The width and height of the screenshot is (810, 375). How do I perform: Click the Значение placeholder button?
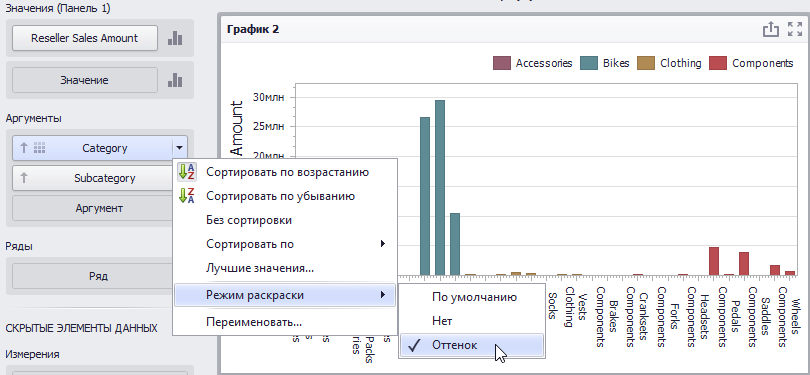click(85, 81)
